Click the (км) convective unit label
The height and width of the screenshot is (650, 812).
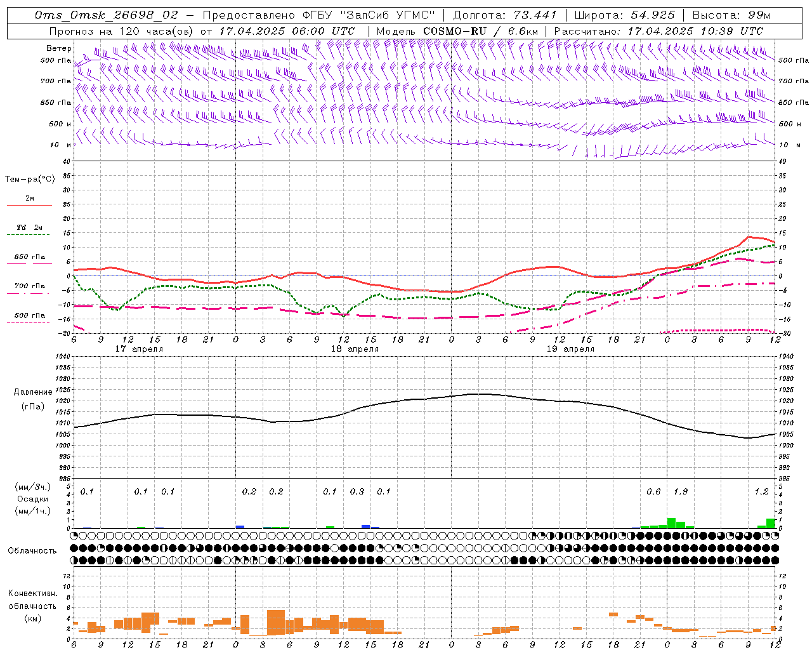coord(33,618)
